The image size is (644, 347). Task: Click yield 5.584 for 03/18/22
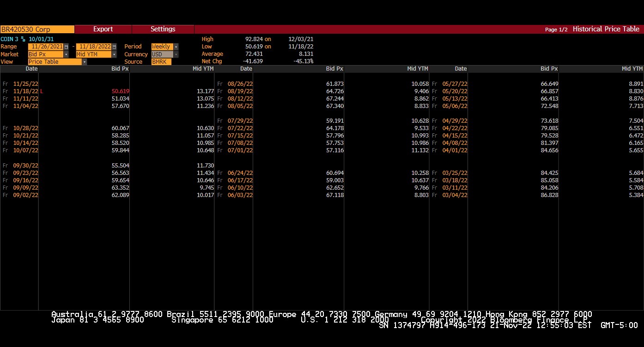point(636,180)
